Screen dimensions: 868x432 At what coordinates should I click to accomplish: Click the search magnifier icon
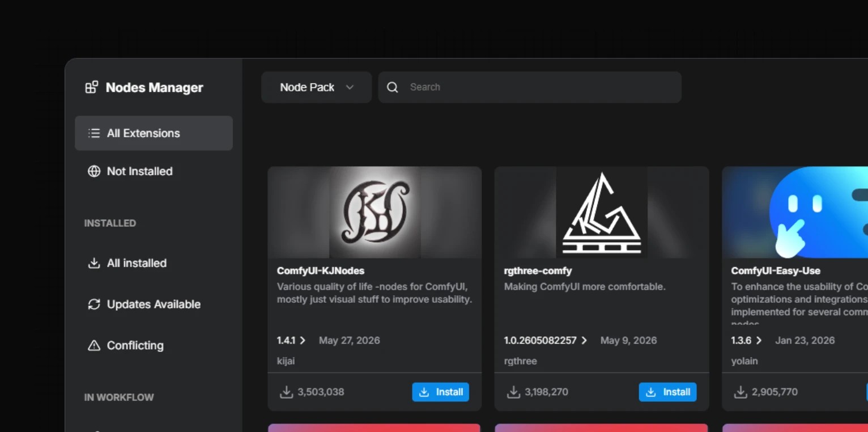(x=392, y=87)
